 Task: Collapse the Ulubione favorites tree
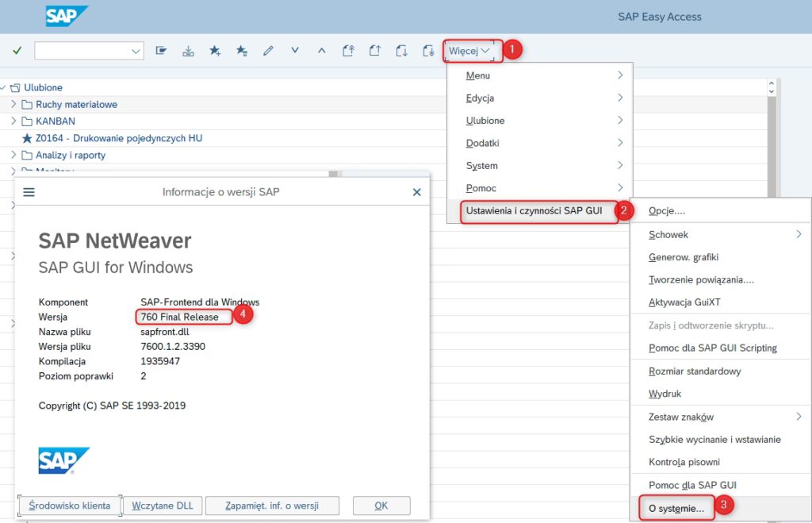pos(4,87)
